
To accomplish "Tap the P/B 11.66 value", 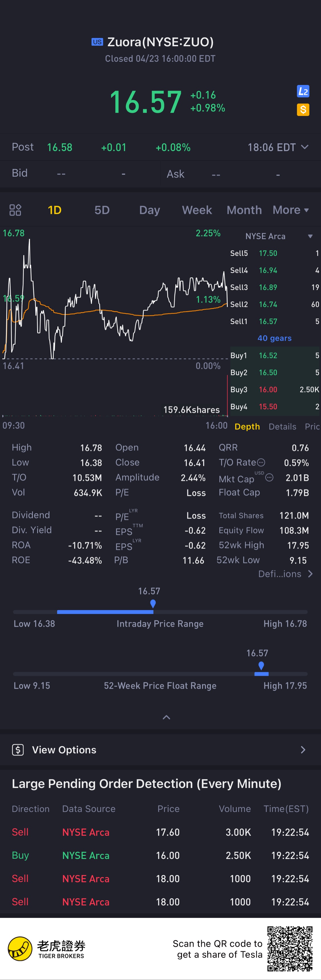I will click(x=193, y=560).
